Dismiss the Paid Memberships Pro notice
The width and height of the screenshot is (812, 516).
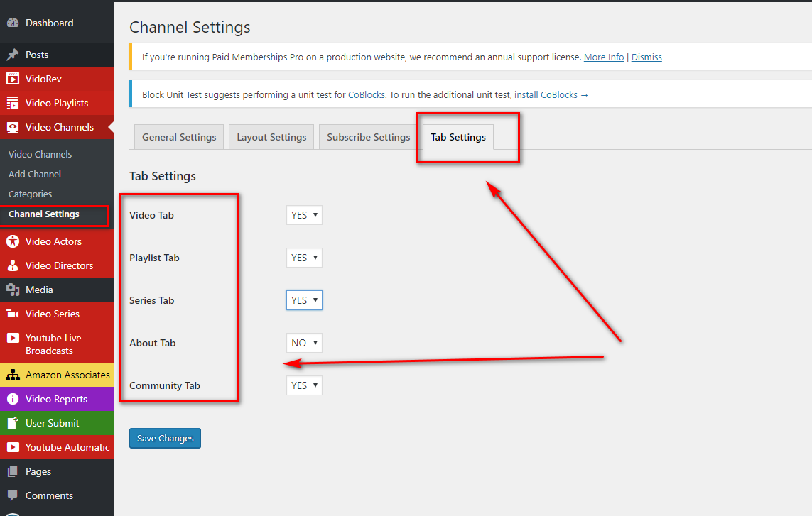(x=646, y=57)
